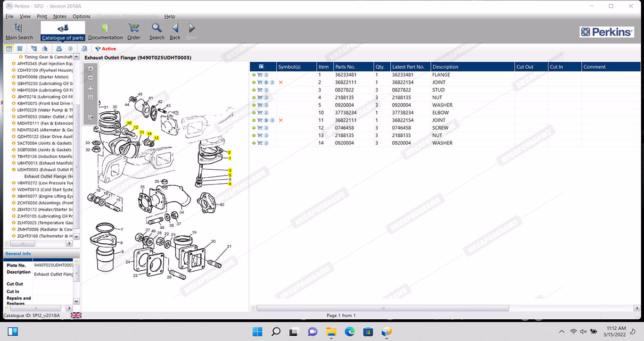Image resolution: width=644 pixels, height=341 pixels.
Task: Zoom in on diagram with plus icon
Action: coord(91,69)
